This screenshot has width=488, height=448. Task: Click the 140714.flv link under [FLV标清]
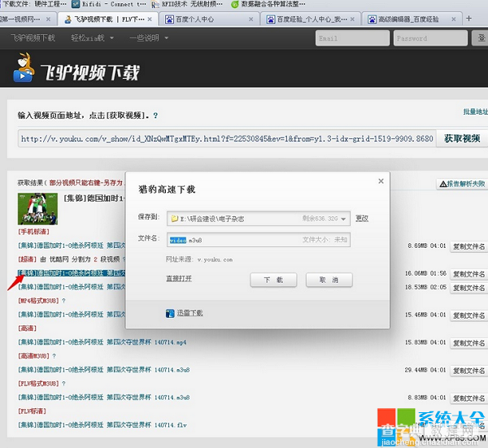[x=102, y=425]
